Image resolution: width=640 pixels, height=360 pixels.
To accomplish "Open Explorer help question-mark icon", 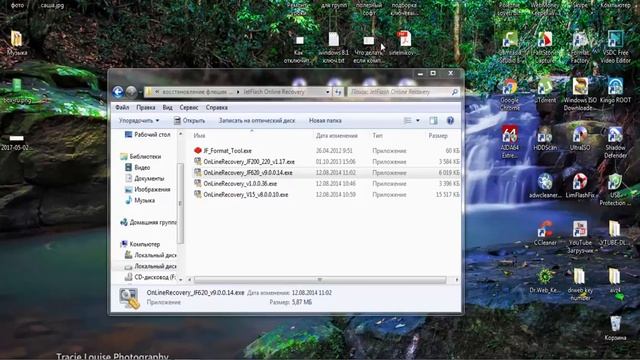I will click(450, 120).
